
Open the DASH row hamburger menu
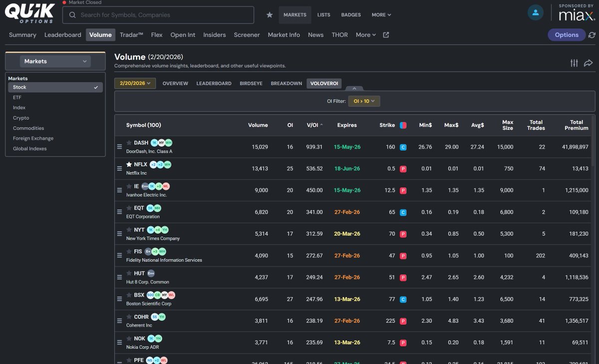(119, 147)
